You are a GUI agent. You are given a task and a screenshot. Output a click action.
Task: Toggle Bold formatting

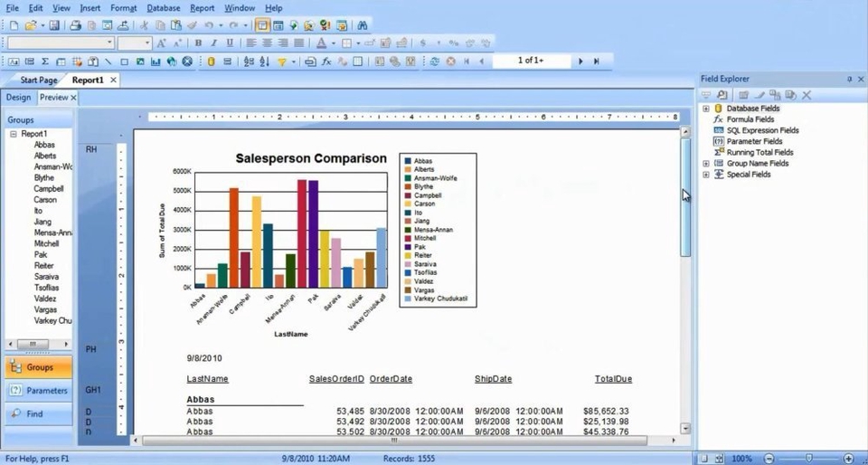[x=198, y=43]
